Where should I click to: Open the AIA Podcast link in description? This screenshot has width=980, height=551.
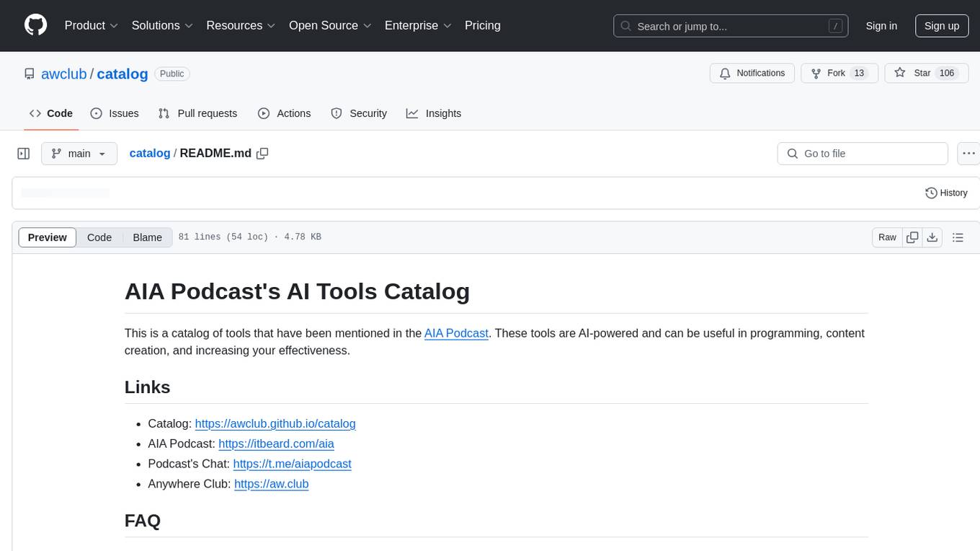[x=457, y=333]
